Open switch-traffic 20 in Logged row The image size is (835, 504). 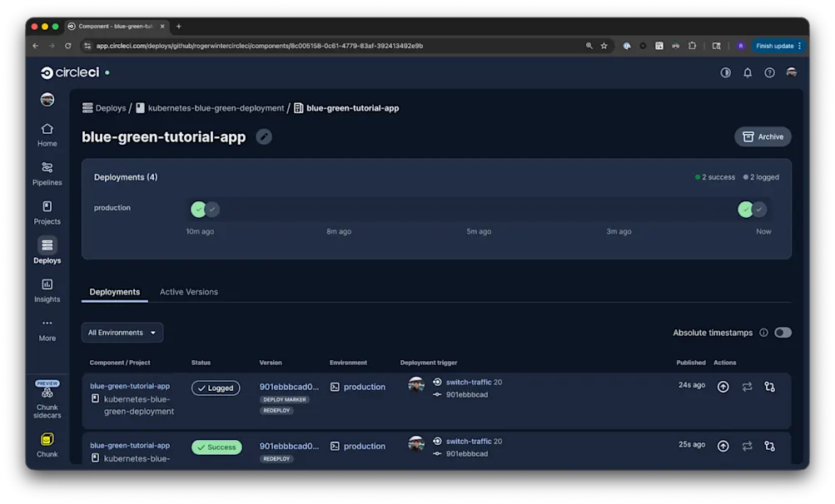(474, 382)
